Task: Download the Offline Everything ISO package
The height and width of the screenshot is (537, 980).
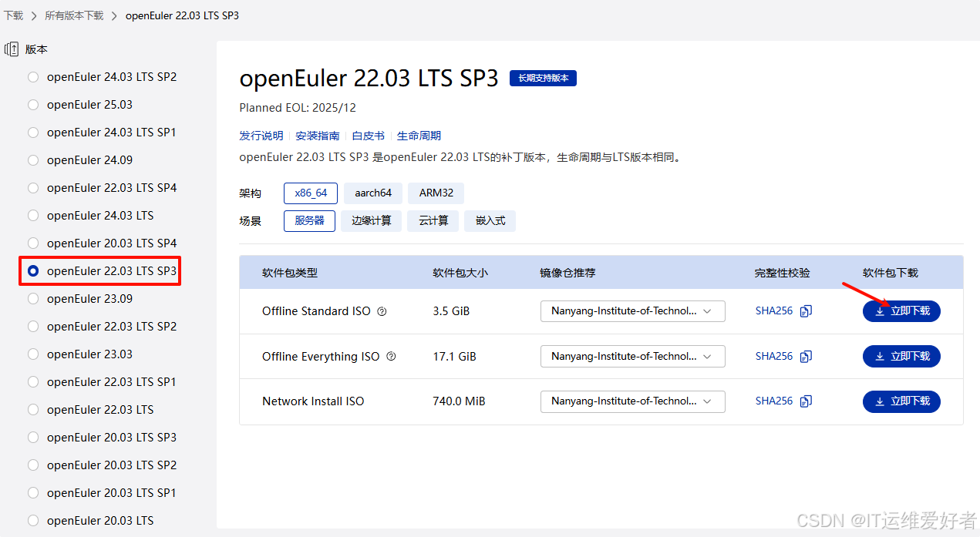Action: click(x=901, y=357)
